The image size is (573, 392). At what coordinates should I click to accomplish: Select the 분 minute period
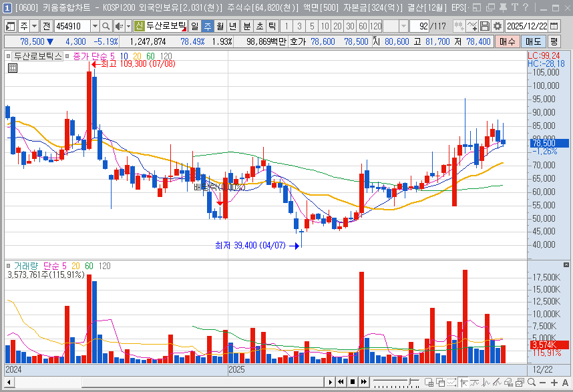pos(247,26)
